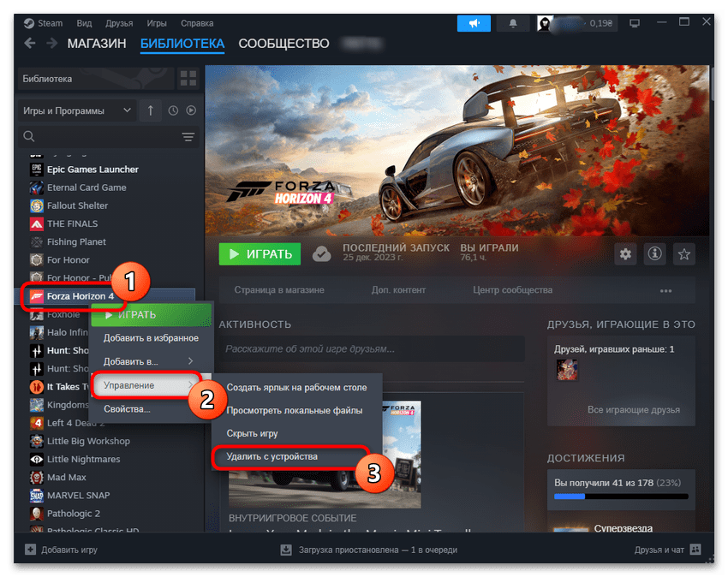Screen dimensions: 728x577
Task: Click Все играющие друзья link
Action: [x=633, y=410]
